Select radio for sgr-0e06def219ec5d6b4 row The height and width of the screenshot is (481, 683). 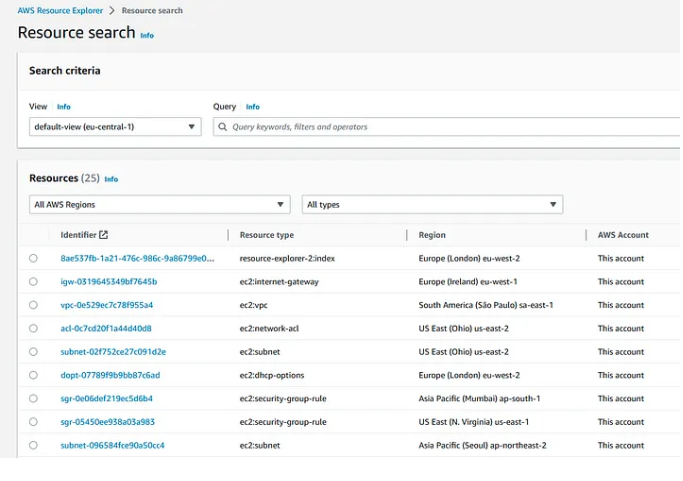tap(33, 399)
